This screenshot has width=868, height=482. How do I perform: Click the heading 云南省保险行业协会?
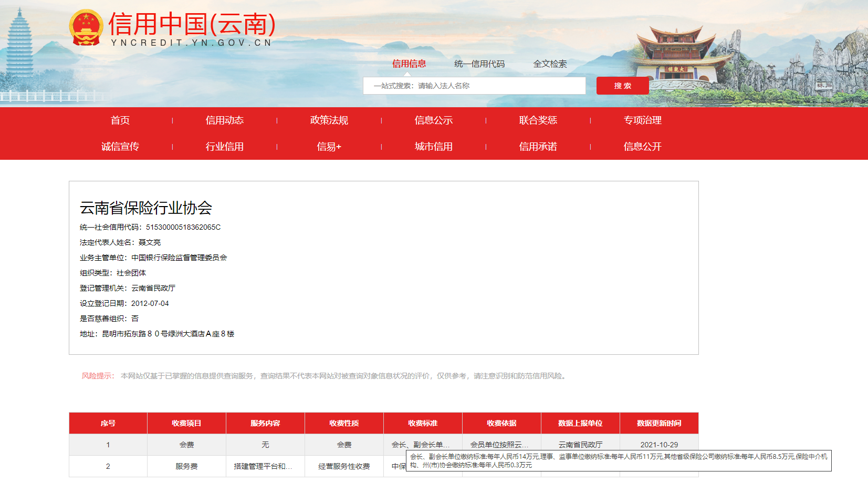coord(146,208)
